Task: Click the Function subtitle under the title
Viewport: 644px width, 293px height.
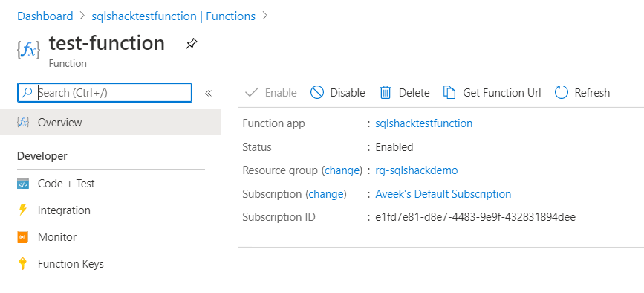Action: (68, 64)
